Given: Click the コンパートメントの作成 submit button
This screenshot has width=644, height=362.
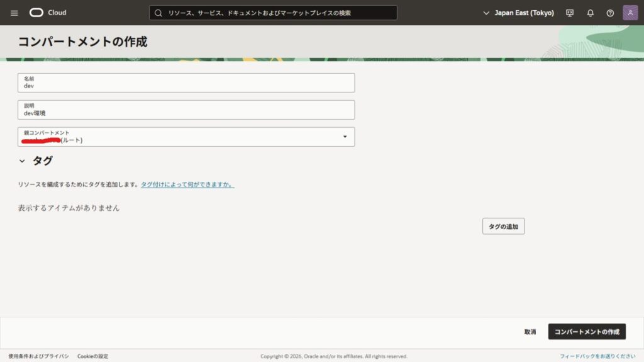Looking at the screenshot, I should pos(586,332).
